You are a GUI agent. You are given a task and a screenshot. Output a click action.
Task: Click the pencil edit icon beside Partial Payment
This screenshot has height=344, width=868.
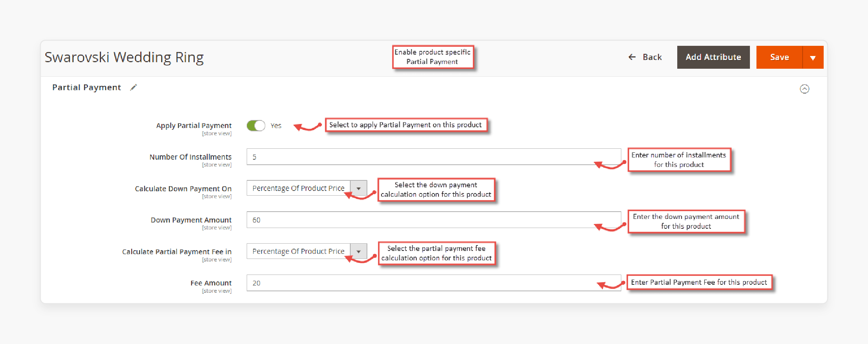click(133, 88)
